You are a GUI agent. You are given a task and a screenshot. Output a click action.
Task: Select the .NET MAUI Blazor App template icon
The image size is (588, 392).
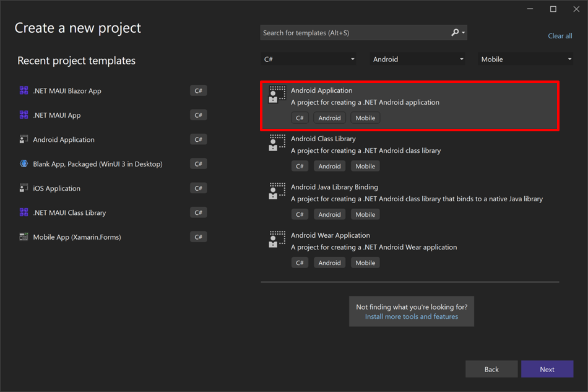click(x=22, y=90)
